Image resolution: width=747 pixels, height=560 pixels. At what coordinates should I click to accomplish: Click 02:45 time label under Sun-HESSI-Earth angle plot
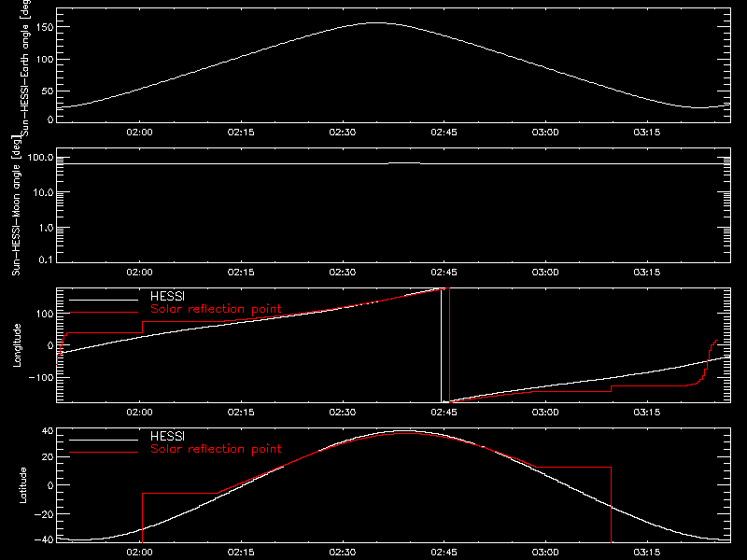pyautogui.click(x=444, y=133)
